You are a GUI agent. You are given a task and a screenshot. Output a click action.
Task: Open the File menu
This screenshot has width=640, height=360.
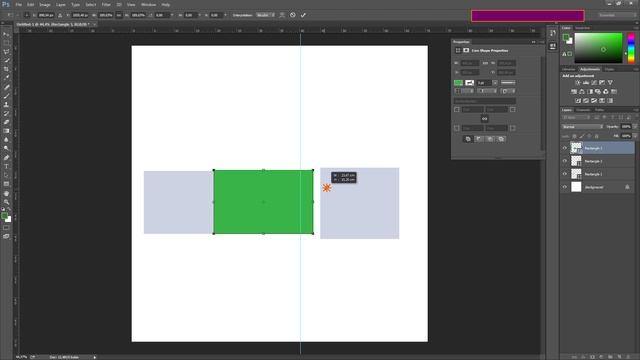tap(19, 4)
